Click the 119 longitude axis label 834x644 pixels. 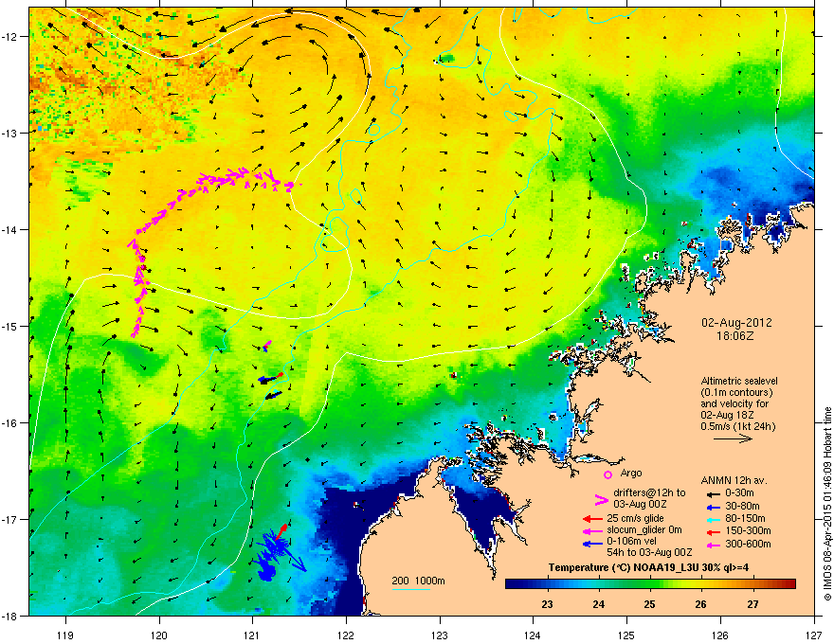point(65,635)
